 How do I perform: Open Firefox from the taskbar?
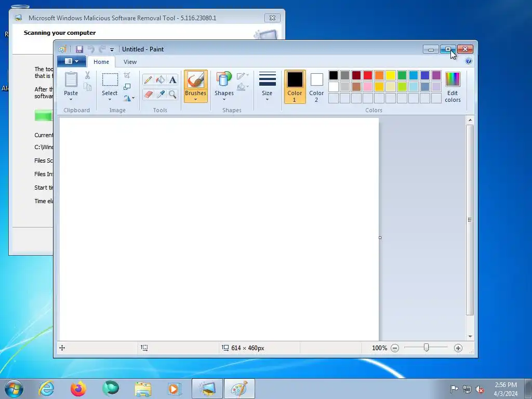[78, 389]
